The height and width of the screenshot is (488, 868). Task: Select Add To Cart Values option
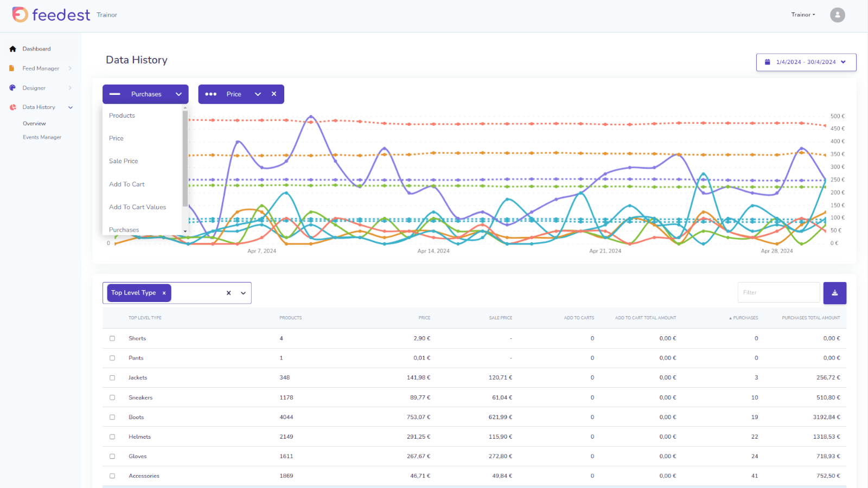[137, 207]
